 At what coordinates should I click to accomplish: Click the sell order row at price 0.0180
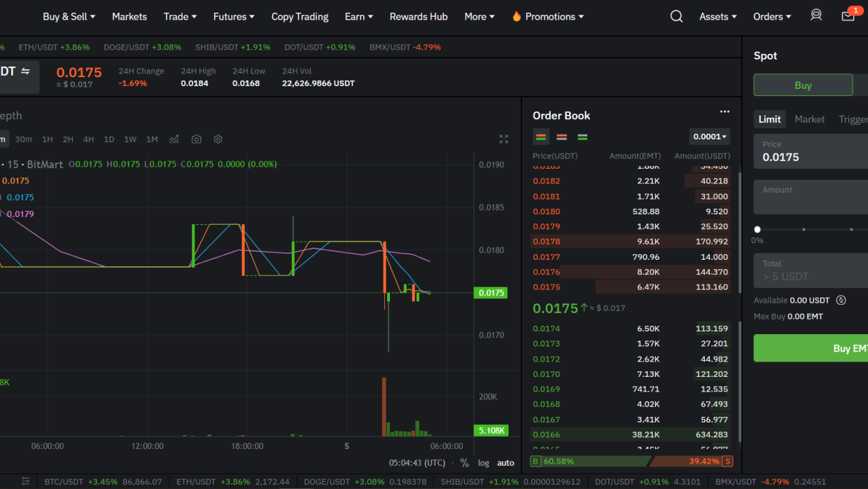(x=631, y=212)
